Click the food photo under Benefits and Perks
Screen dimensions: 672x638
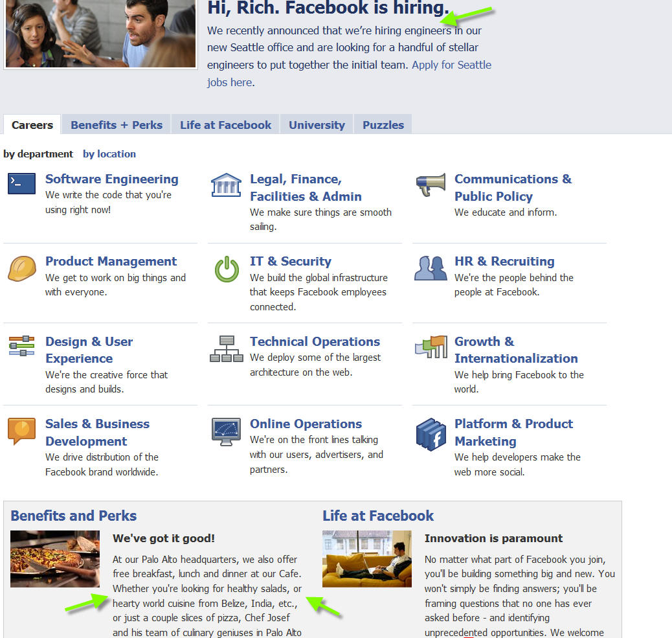[x=55, y=559]
